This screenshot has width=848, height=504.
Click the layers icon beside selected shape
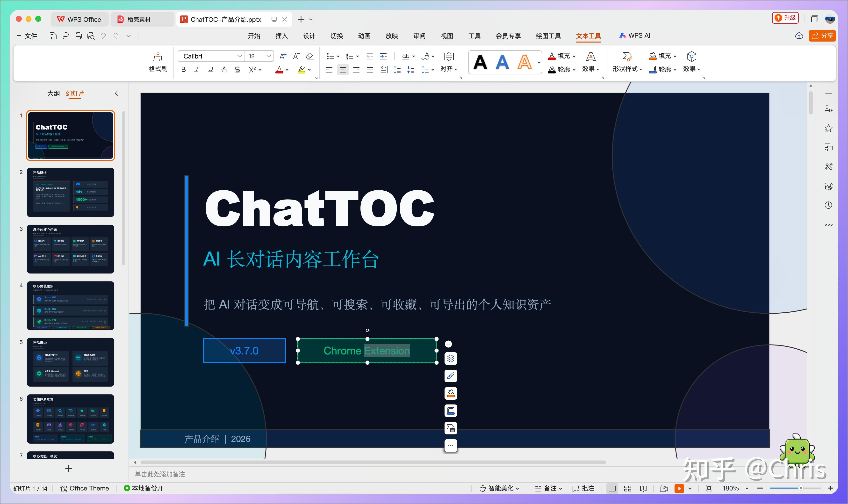coord(451,358)
